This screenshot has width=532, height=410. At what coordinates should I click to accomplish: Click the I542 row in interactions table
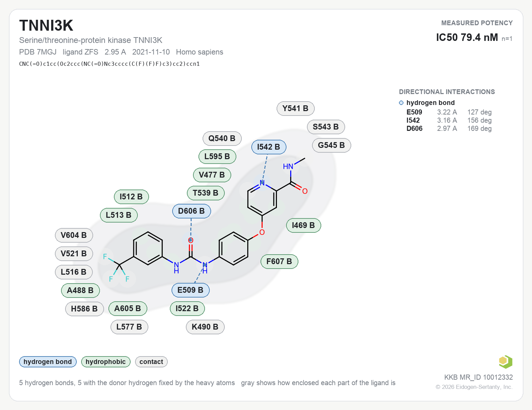point(449,120)
